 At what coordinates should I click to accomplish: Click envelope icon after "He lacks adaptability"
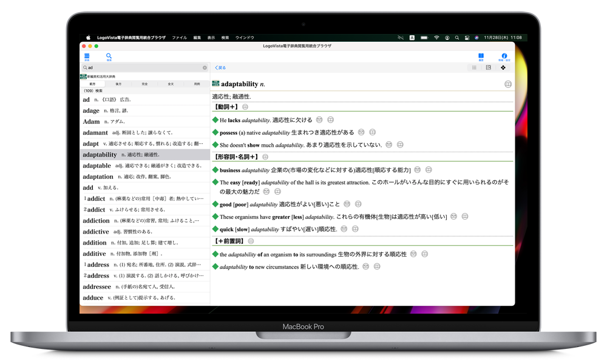[319, 120]
